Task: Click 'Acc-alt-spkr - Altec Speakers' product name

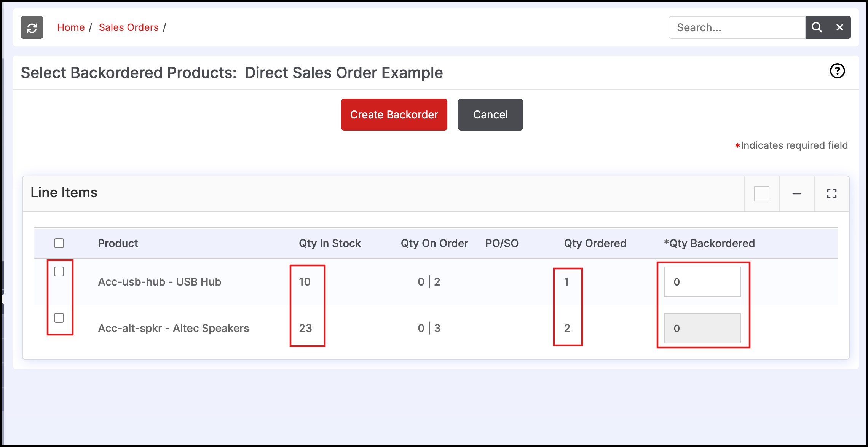Action: (174, 328)
